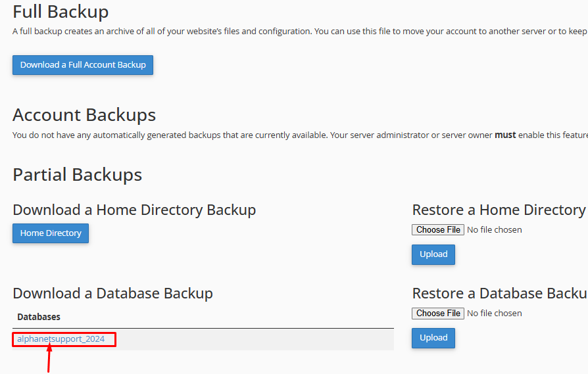
Task: Click the Account Backups heading
Action: (x=84, y=115)
